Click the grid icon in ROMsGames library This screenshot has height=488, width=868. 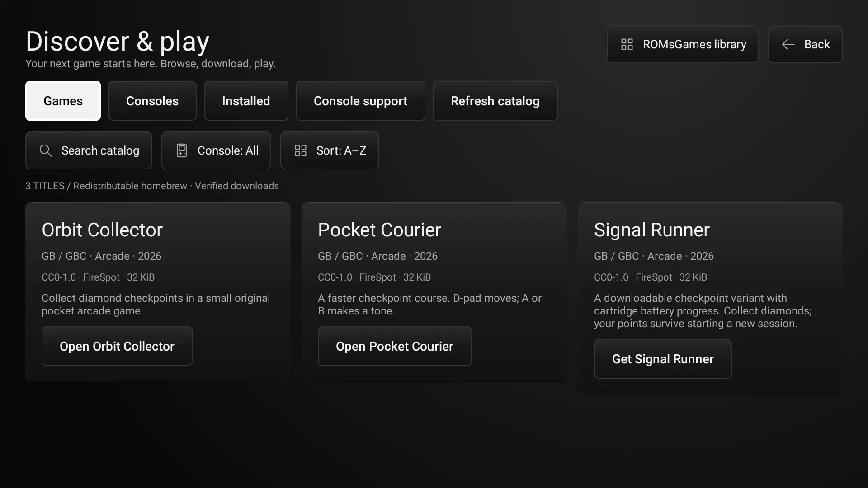[x=627, y=44]
